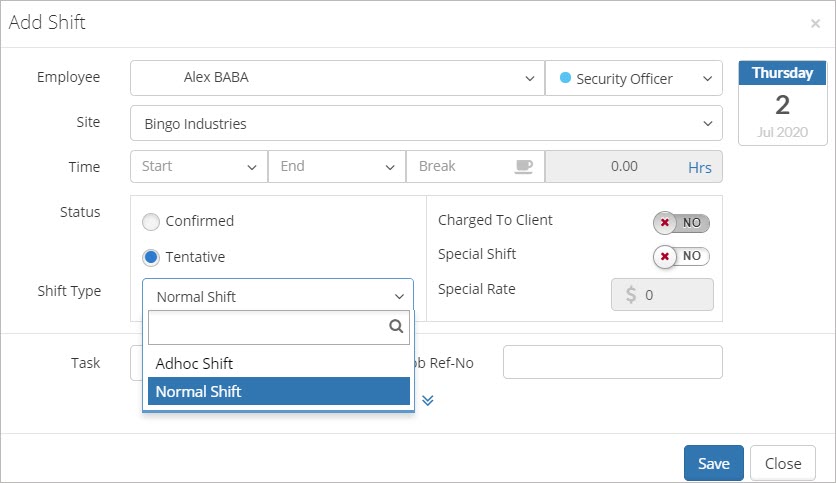The height and width of the screenshot is (483, 836).
Task: Click the coffee cup break icon
Action: tap(524, 167)
